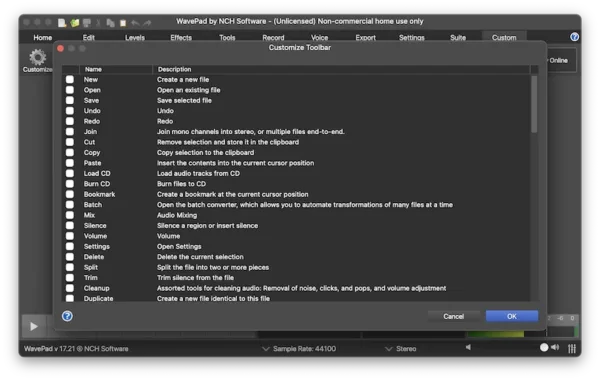Go to the Voice tab
600x380 pixels.
coord(320,38)
